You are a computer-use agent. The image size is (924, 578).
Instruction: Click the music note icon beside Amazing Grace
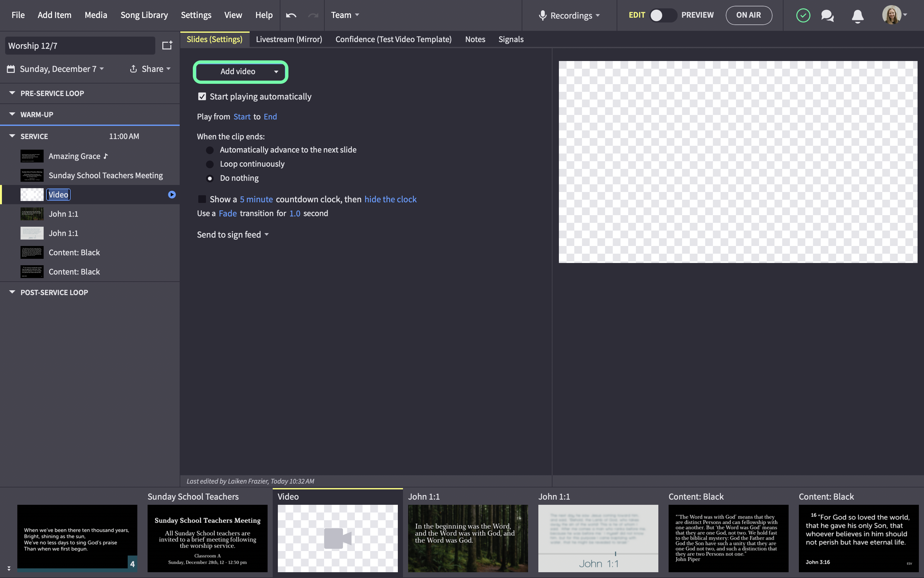106,156
